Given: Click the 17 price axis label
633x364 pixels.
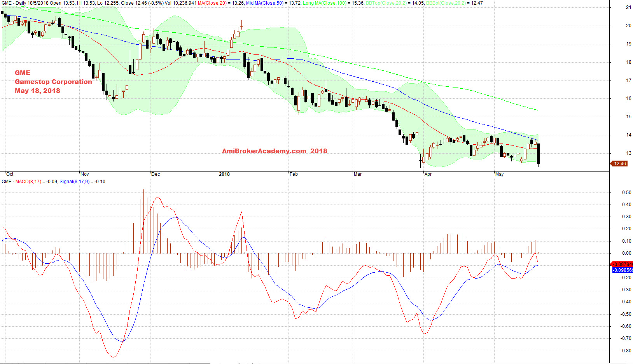Looking at the screenshot, I should point(628,80).
